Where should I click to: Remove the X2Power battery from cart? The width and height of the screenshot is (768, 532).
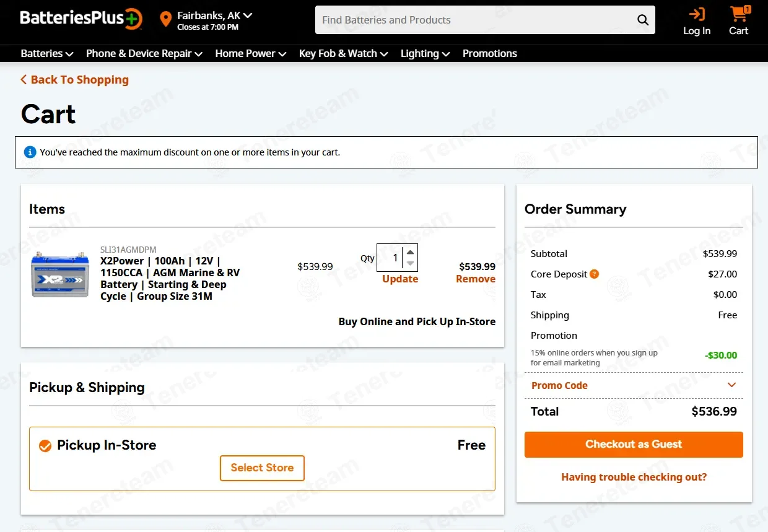click(x=476, y=279)
